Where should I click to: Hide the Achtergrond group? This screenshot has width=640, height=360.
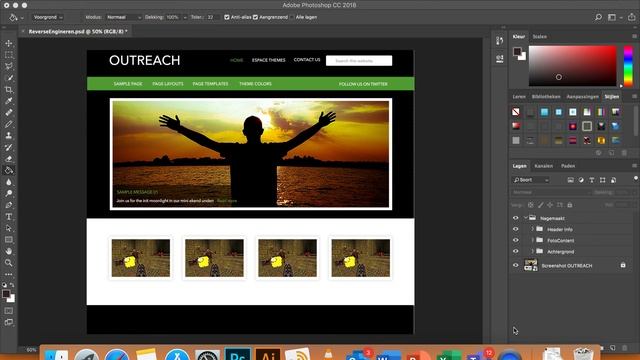[x=516, y=251]
